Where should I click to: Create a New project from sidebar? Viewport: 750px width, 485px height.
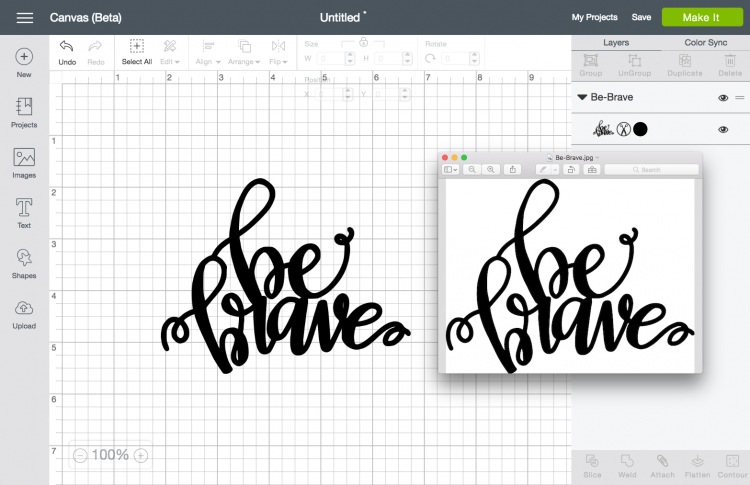coord(24,63)
